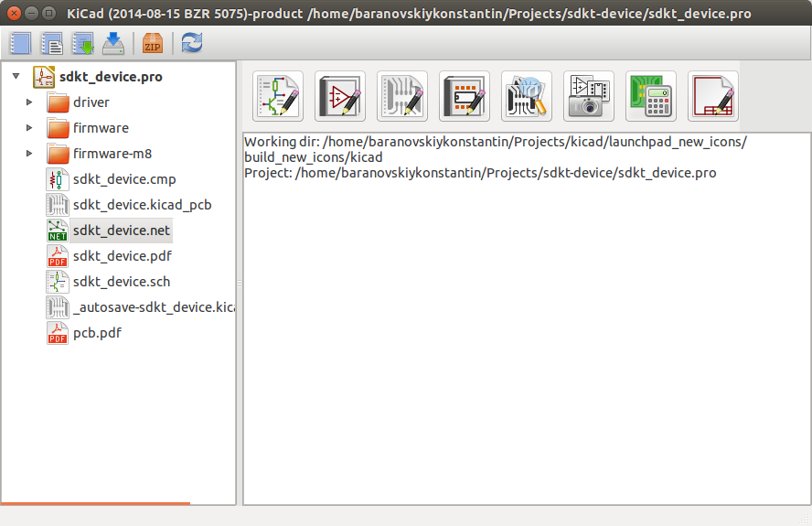This screenshot has width=812, height=526.
Task: Archive project files to ZIP
Action: coord(153,43)
